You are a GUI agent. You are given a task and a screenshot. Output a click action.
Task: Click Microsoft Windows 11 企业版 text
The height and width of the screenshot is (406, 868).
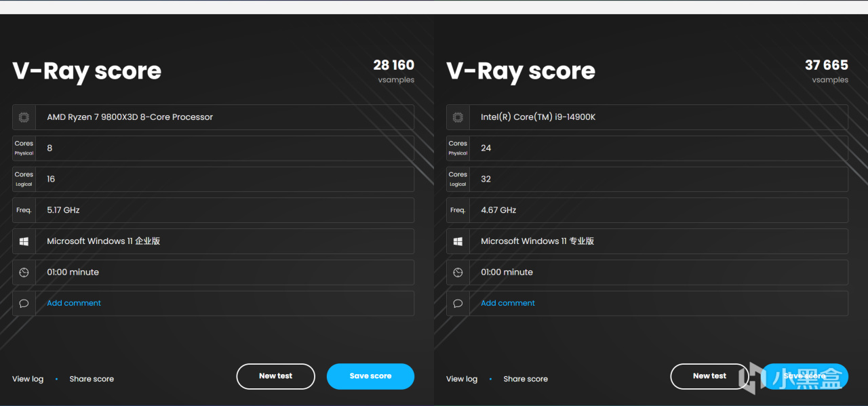coord(103,241)
